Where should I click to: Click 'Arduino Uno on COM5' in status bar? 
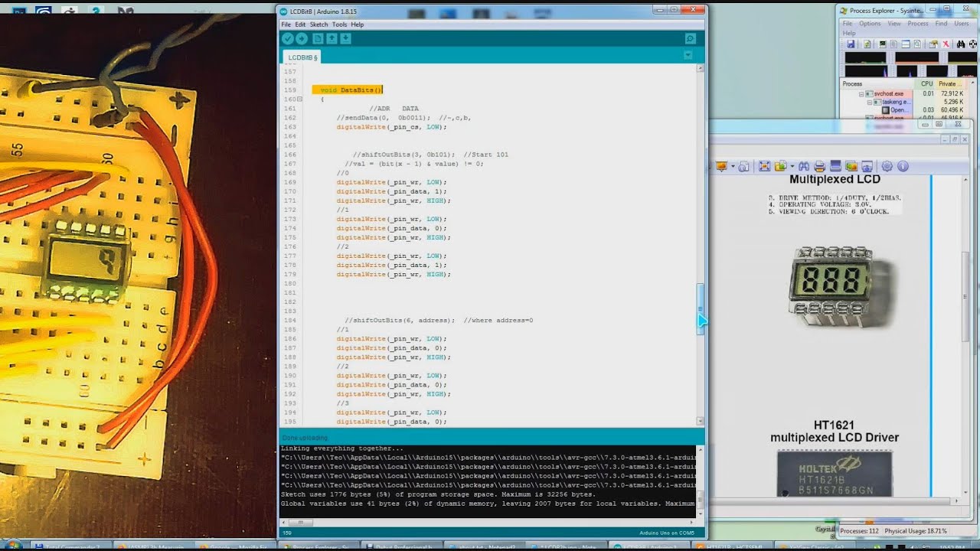(x=667, y=533)
